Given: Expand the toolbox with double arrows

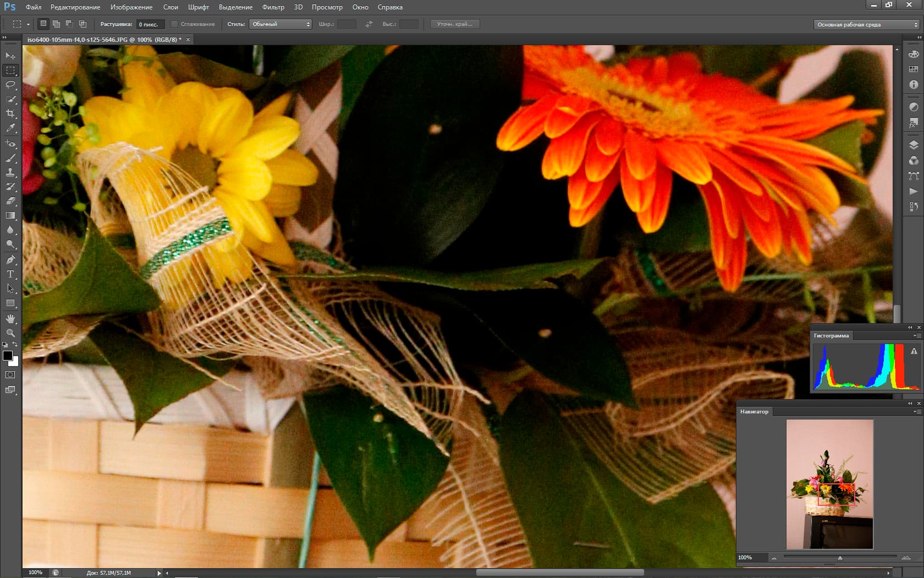Looking at the screenshot, I should (x=4, y=37).
